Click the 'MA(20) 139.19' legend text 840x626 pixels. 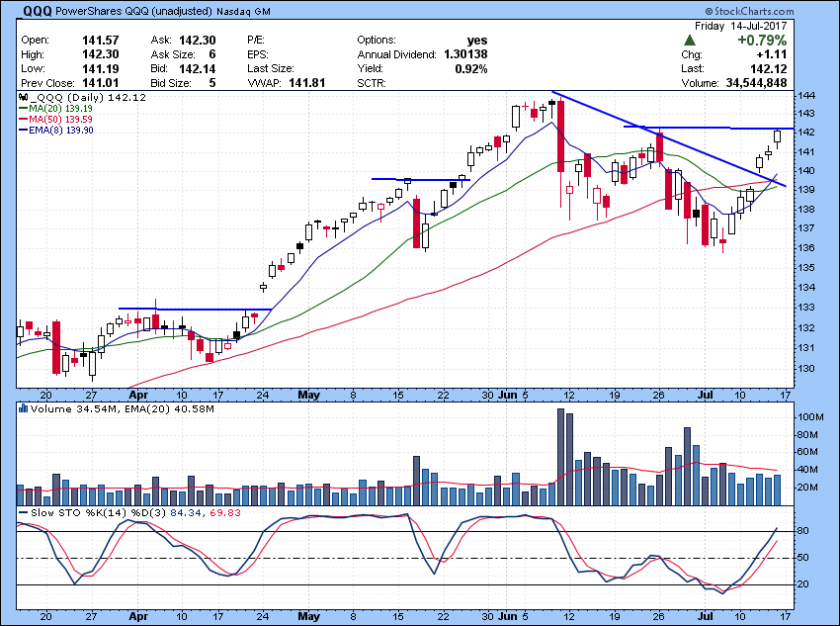60,108
